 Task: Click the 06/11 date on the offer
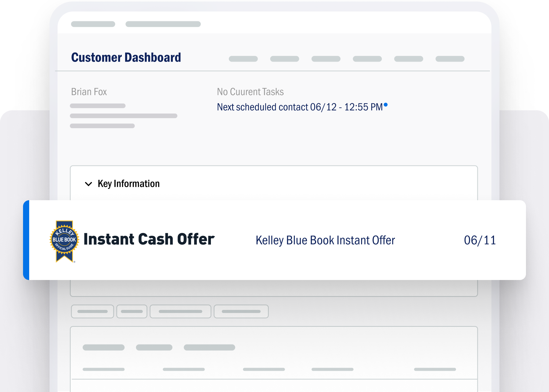(480, 240)
